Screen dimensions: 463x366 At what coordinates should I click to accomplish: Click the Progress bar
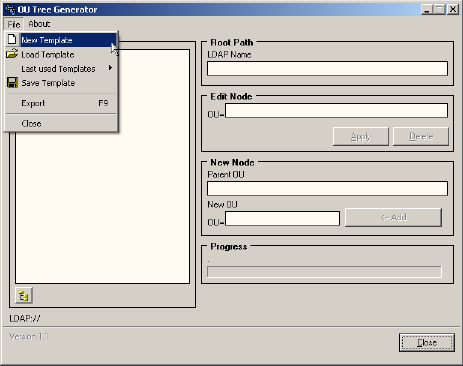tap(324, 272)
